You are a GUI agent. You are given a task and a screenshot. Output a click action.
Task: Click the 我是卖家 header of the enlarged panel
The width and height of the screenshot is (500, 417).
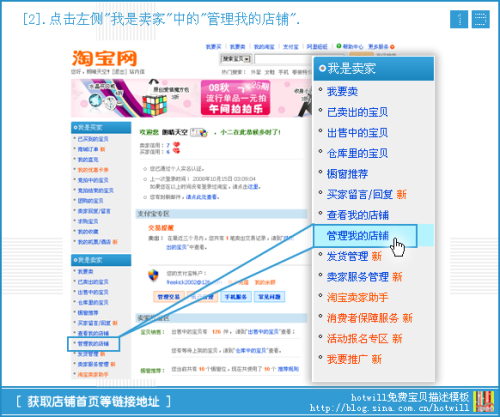click(x=374, y=69)
